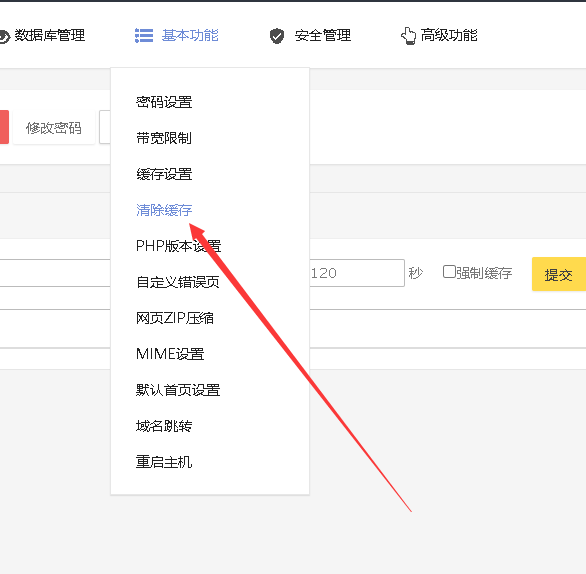Click the 修改密码 button
The width and height of the screenshot is (586, 574).
54,128
